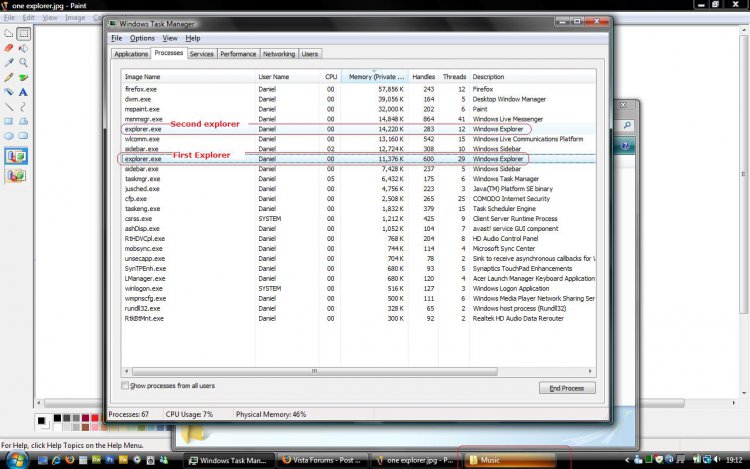The width and height of the screenshot is (750, 469).
Task: Click the process list horizontal scrollbar
Action: pyautogui.click(x=314, y=371)
